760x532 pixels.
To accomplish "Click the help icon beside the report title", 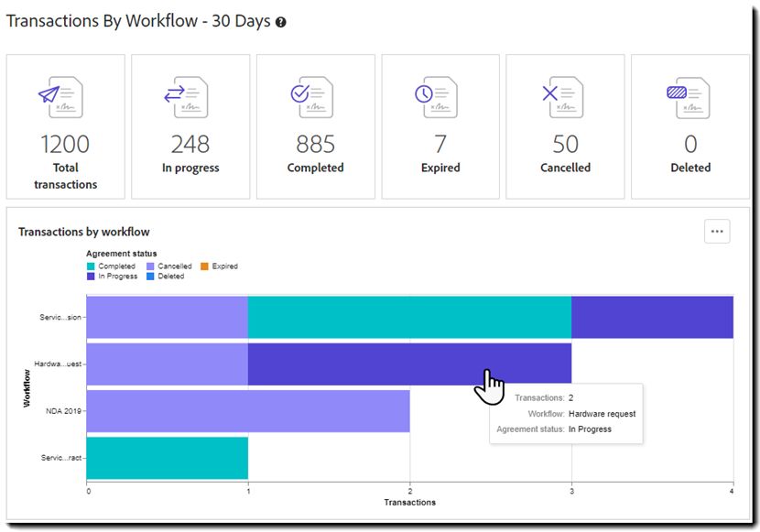I will [280, 22].
